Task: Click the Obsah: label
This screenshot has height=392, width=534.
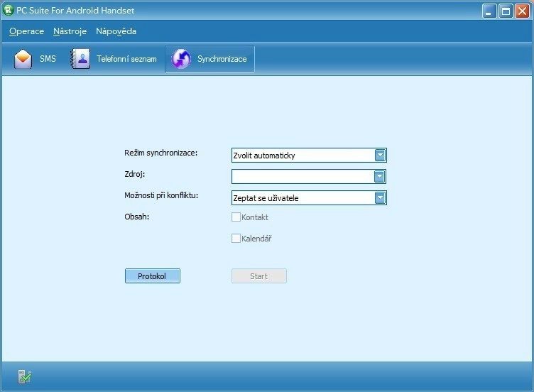Action: coord(137,217)
